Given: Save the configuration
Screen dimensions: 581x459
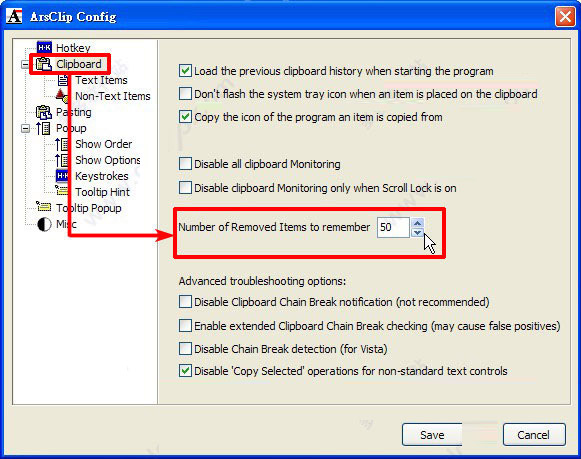Looking at the screenshot, I should [x=432, y=435].
